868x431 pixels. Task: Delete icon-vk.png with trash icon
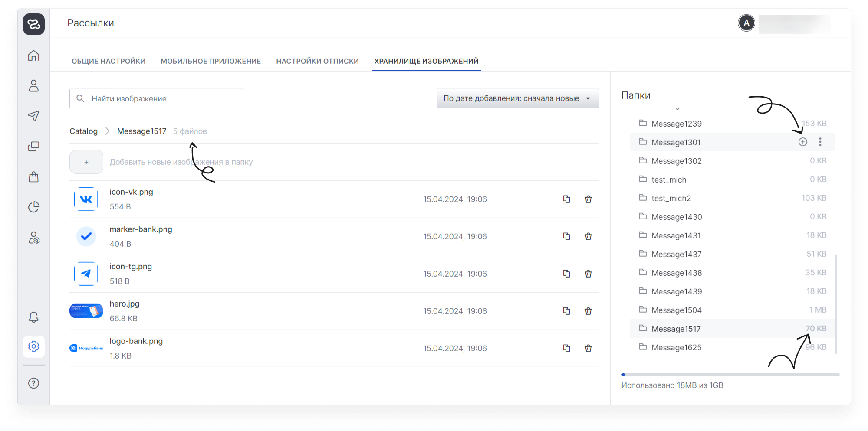588,199
